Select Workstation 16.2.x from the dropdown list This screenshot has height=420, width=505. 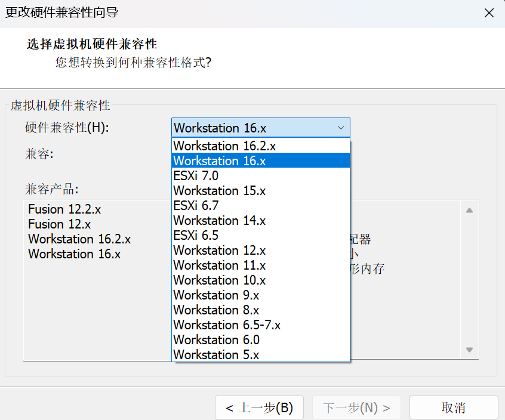coord(260,146)
